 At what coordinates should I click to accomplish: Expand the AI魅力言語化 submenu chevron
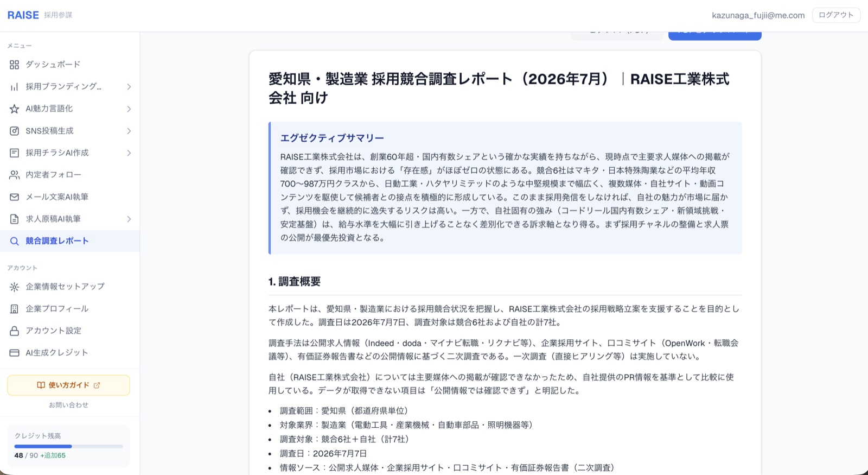click(x=129, y=109)
